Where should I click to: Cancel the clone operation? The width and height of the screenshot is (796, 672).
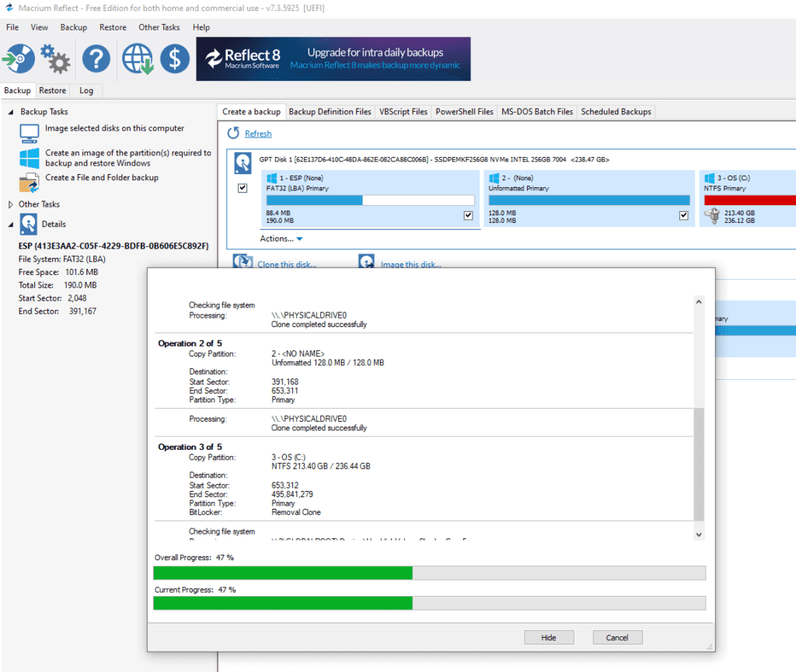pos(617,638)
